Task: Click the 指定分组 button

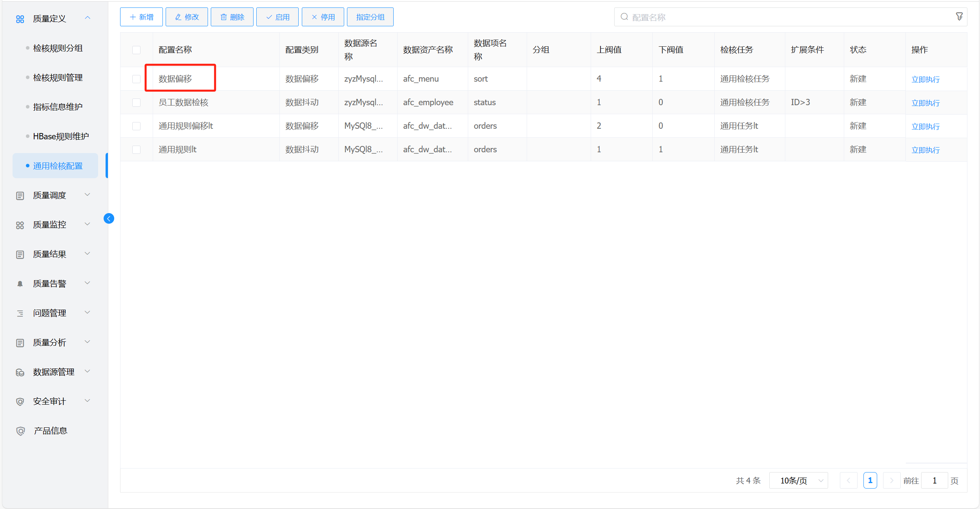Action: pos(370,17)
